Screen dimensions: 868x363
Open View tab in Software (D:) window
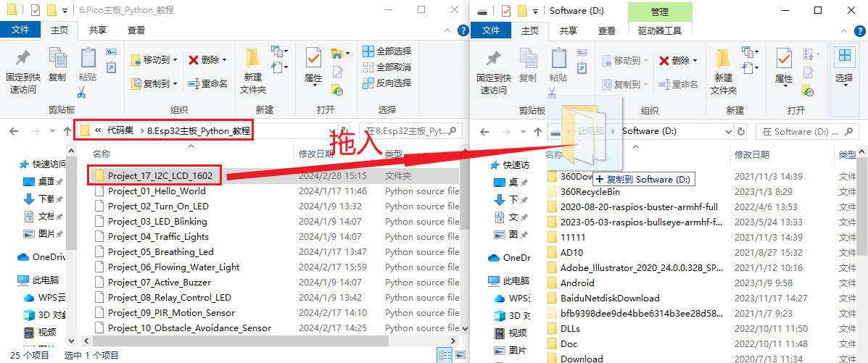pos(607,30)
